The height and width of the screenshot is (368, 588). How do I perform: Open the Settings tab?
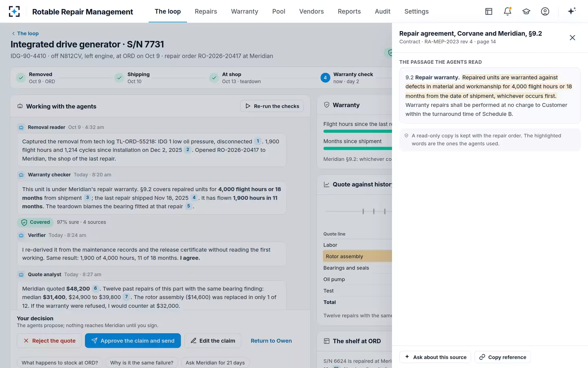416,11
